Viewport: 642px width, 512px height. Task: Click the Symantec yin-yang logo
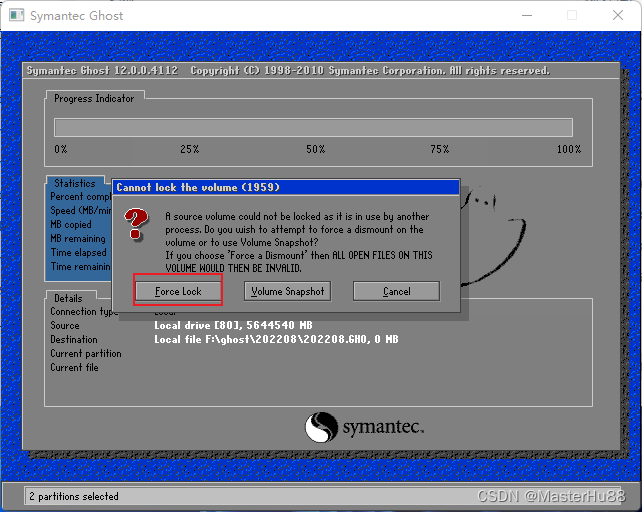coord(321,427)
